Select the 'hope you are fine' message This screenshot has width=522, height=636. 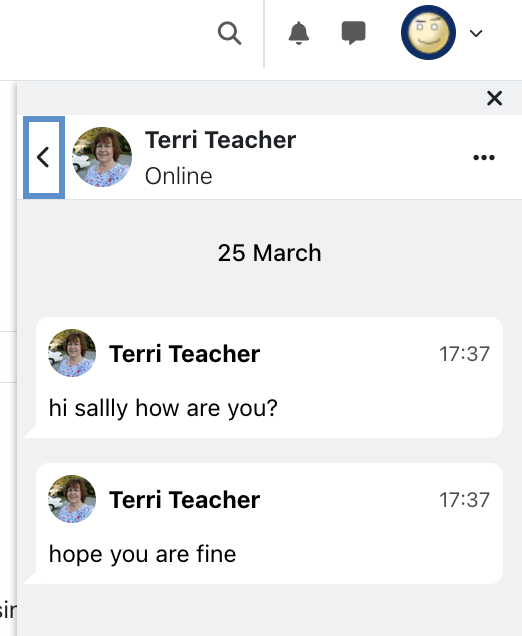pyautogui.click(x=142, y=554)
